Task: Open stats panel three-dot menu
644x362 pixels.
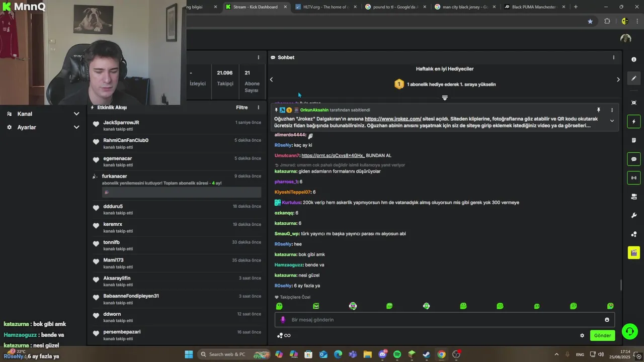Action: click(259, 57)
